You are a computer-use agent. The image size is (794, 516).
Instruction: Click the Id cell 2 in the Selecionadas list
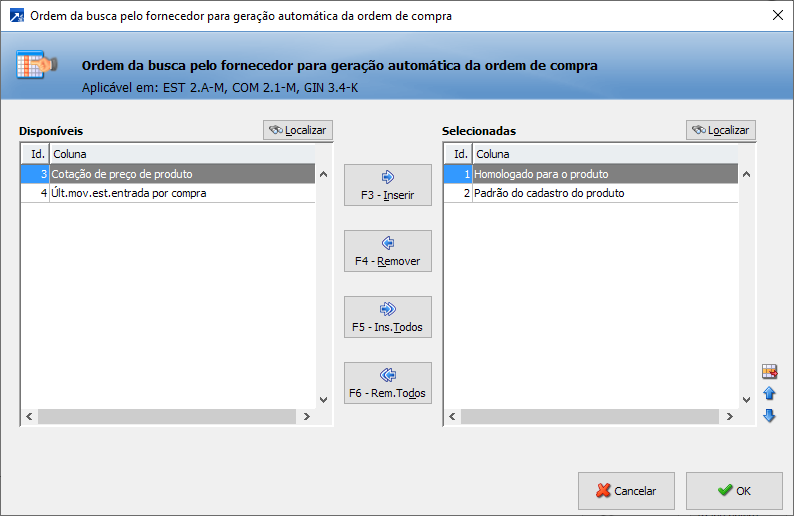point(458,193)
